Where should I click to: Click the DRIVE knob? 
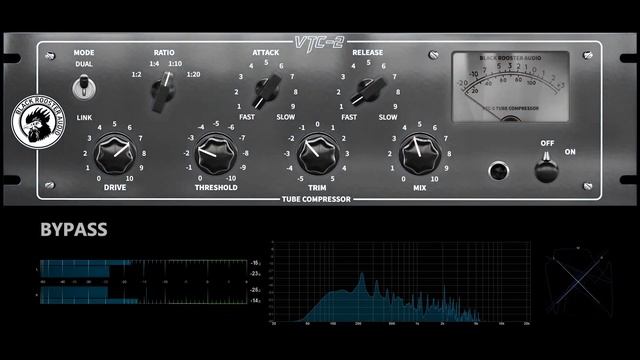pos(115,154)
